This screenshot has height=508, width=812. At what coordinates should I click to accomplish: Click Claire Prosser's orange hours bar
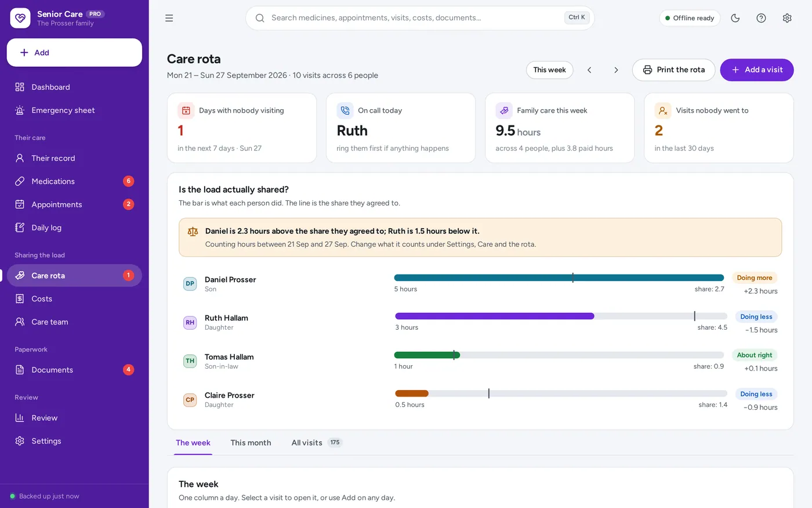point(412,394)
